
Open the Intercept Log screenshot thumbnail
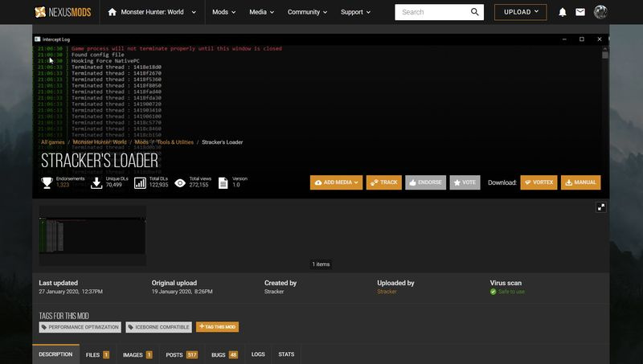[92, 235]
